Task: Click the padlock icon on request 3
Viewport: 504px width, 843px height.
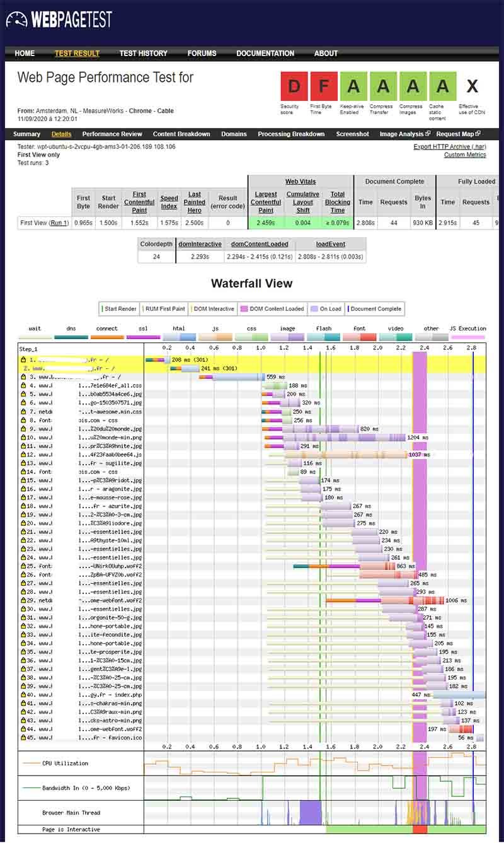Action: coord(23,376)
